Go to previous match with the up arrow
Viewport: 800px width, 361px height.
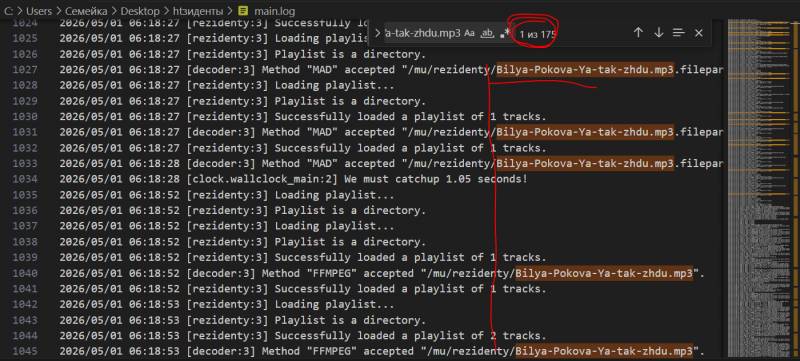pyautogui.click(x=638, y=33)
